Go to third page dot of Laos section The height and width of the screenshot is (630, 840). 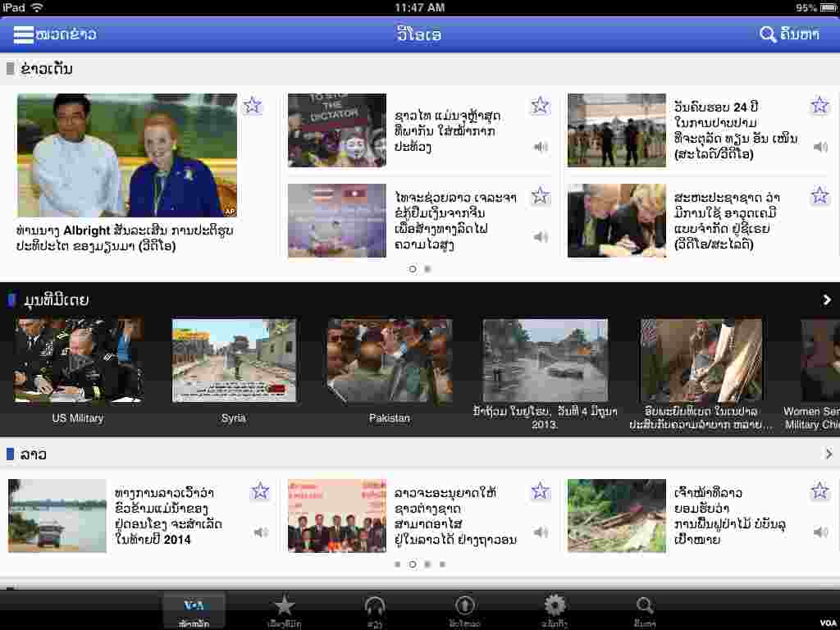[427, 564]
